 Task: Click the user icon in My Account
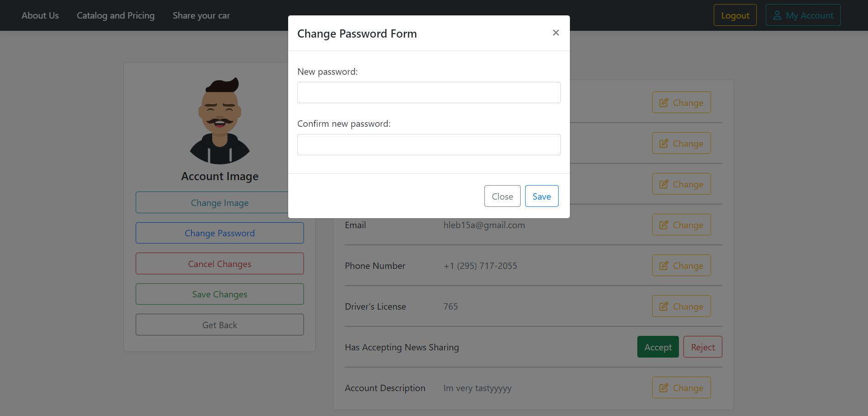click(777, 15)
